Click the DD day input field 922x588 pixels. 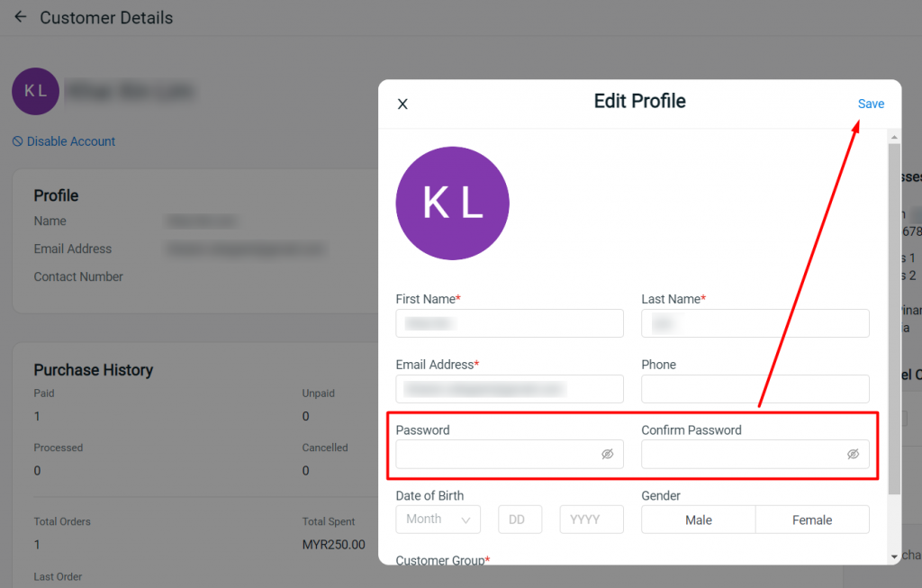pyautogui.click(x=520, y=520)
